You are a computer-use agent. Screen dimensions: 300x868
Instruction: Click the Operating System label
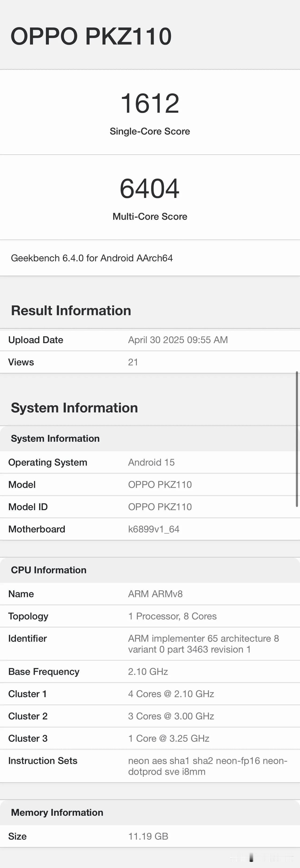pos(48,463)
